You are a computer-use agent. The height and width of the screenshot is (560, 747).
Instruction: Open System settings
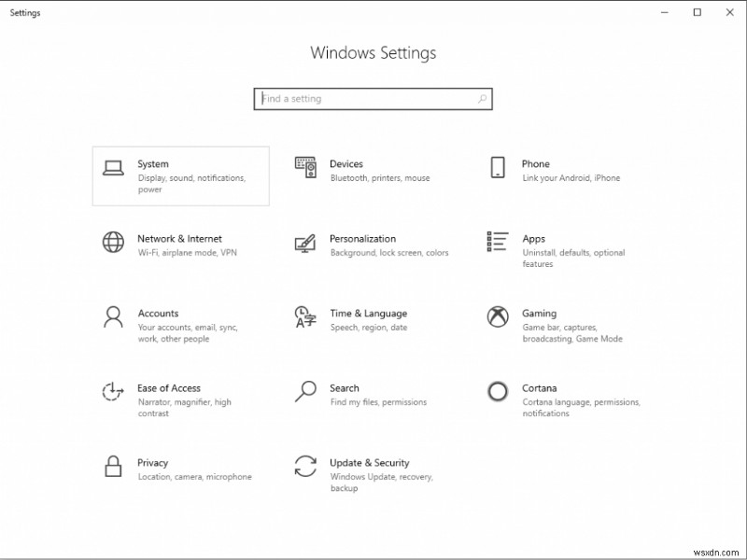180,176
